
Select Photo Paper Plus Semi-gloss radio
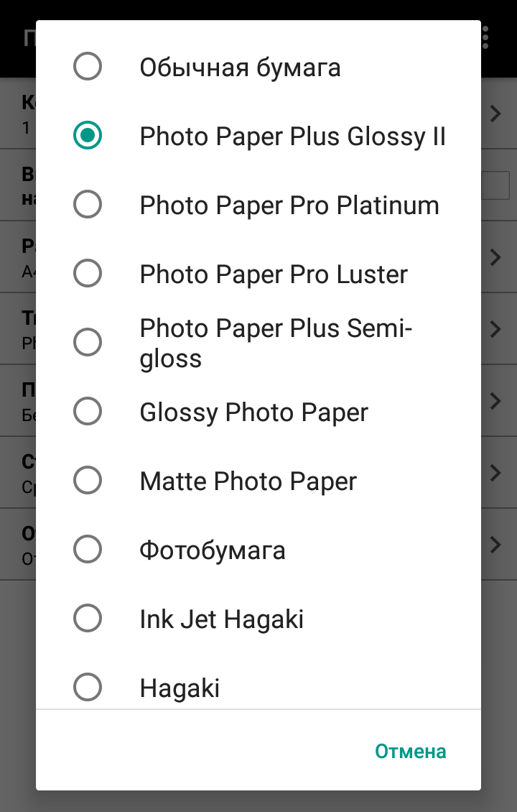(88, 343)
